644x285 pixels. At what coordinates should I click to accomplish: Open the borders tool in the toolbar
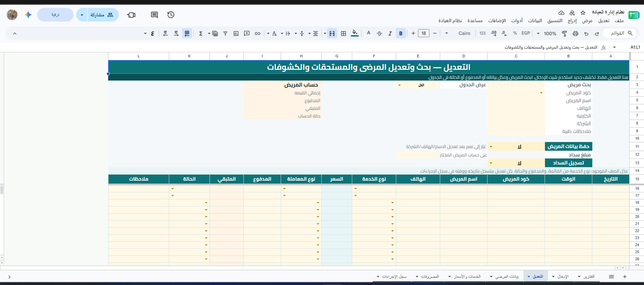click(x=343, y=33)
